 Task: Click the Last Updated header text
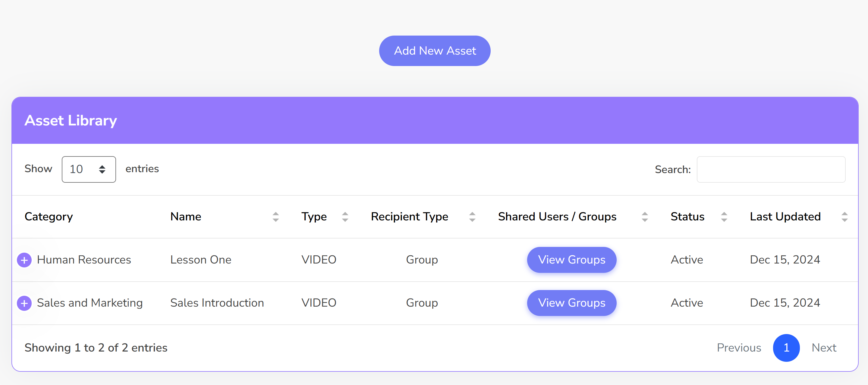tap(785, 217)
